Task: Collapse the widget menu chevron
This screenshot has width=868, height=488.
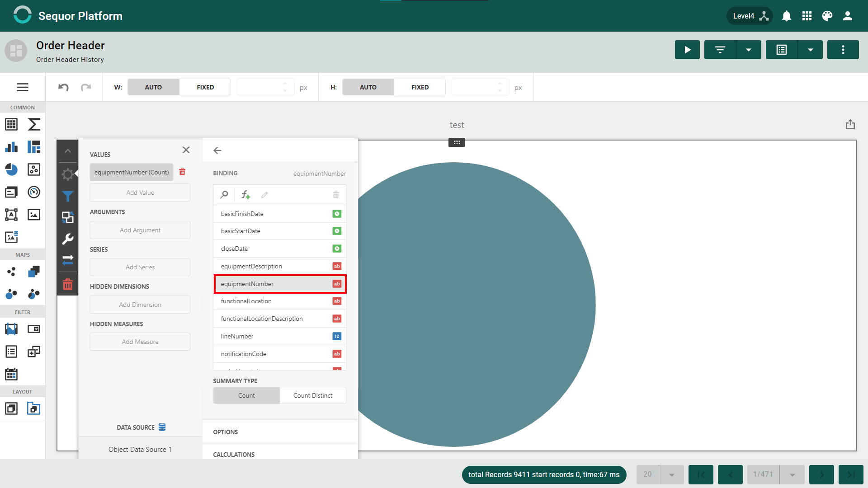Action: coord(68,151)
